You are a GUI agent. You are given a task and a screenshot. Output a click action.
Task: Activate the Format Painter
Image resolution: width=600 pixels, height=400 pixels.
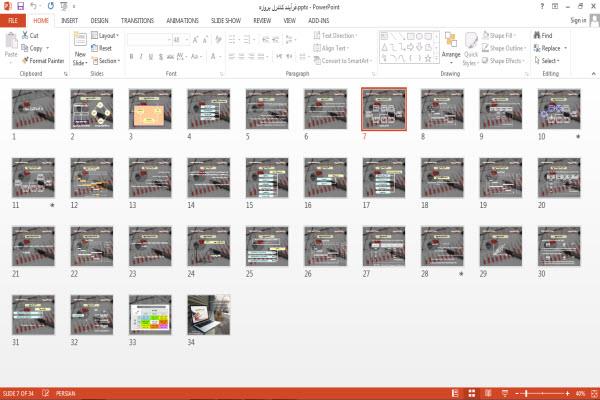click(43, 60)
